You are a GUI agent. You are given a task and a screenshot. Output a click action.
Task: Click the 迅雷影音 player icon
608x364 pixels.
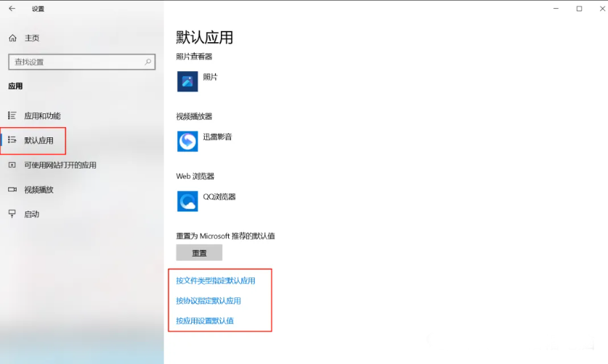tap(187, 141)
